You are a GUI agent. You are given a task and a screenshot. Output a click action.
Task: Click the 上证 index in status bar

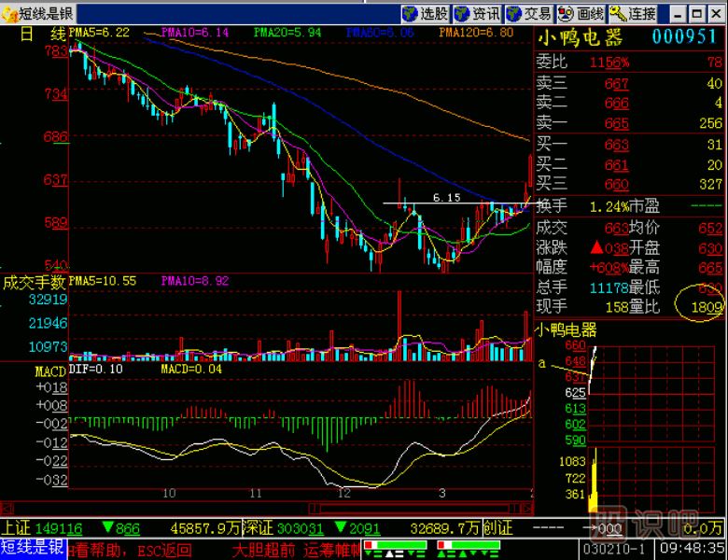click(17, 528)
